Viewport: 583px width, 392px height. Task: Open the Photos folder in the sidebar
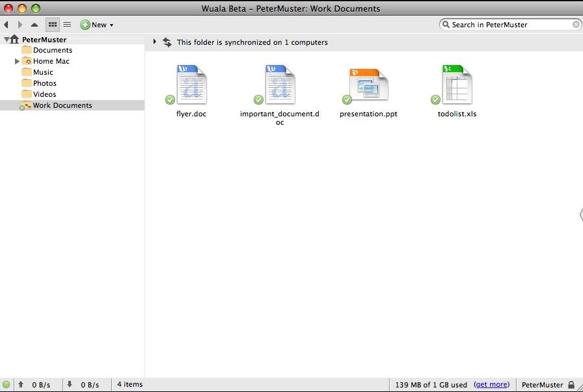45,83
